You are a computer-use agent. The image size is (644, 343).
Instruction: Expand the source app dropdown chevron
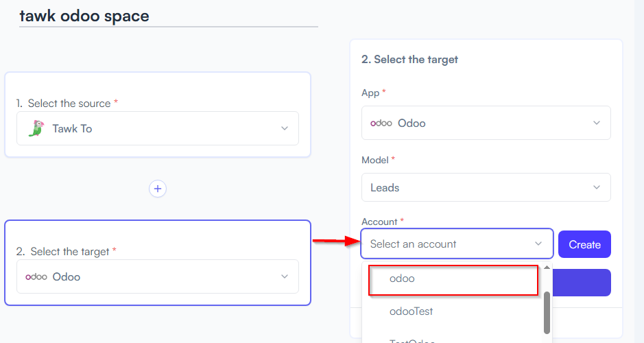(284, 128)
